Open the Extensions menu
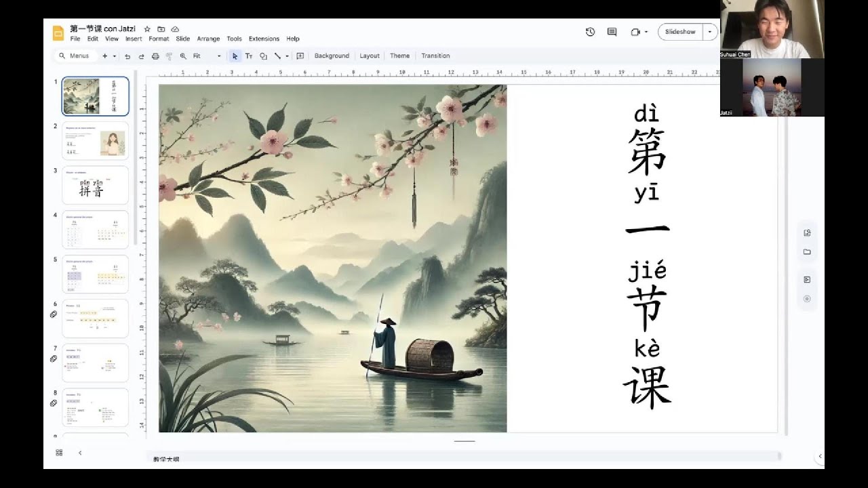The image size is (868, 488). click(264, 39)
